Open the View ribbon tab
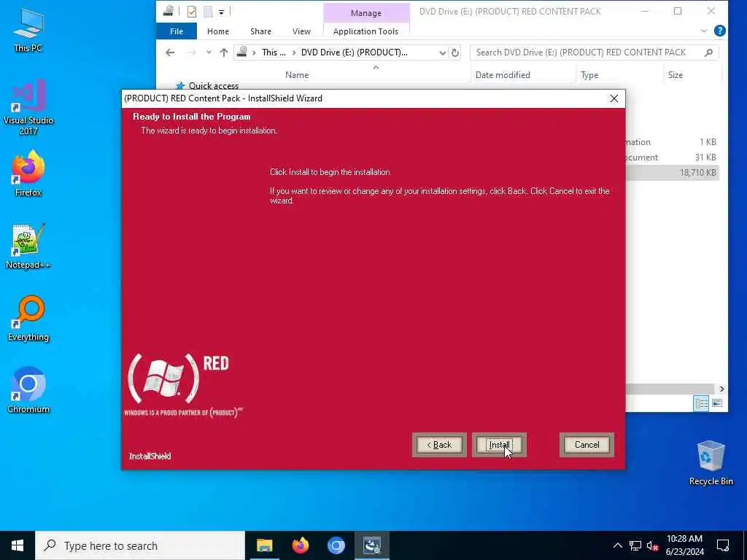747x560 pixels. pos(301,31)
